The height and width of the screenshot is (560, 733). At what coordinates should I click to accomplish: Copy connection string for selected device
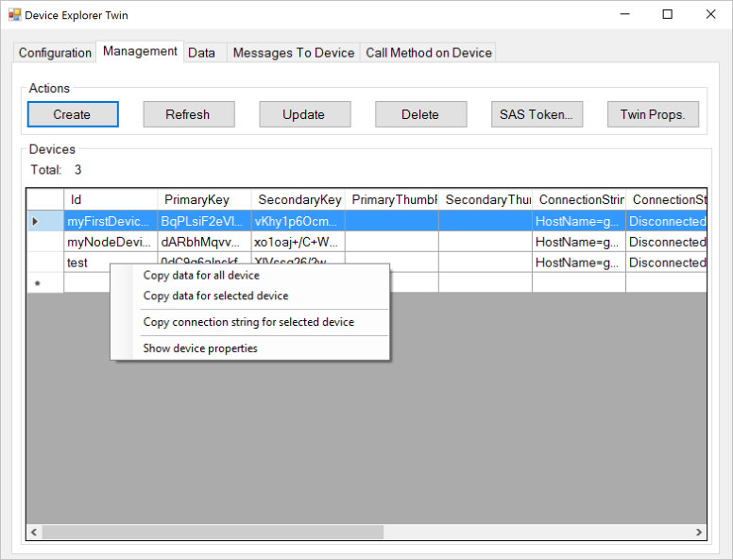(249, 322)
